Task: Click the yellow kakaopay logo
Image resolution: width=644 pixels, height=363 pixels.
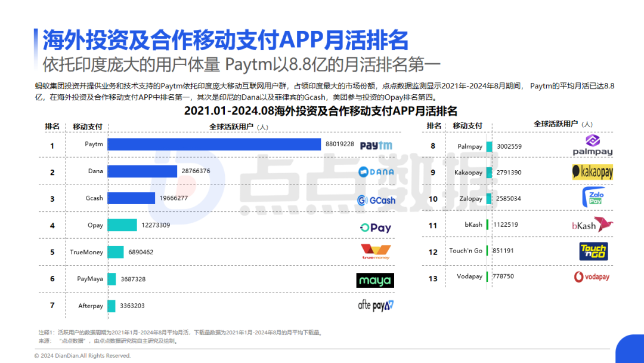Action: 593,172
